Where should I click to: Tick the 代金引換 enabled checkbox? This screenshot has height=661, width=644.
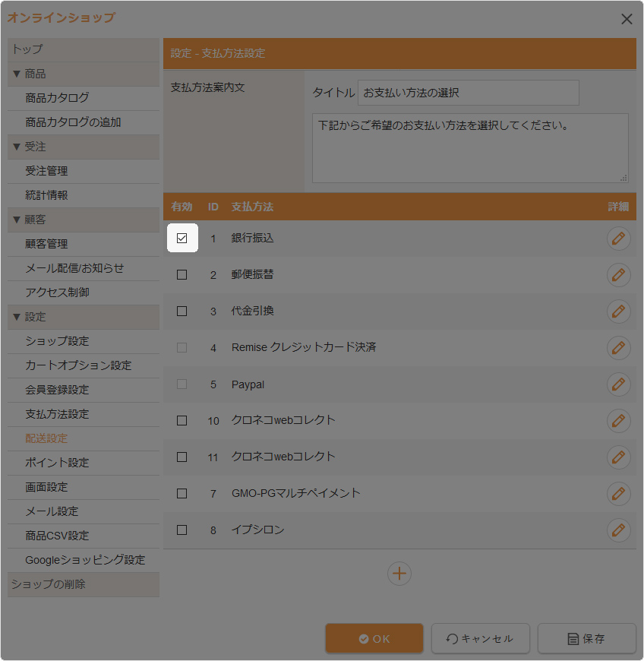coord(182,312)
